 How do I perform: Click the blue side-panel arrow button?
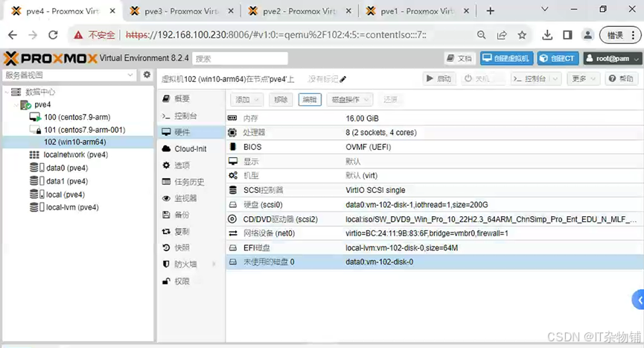click(x=638, y=300)
